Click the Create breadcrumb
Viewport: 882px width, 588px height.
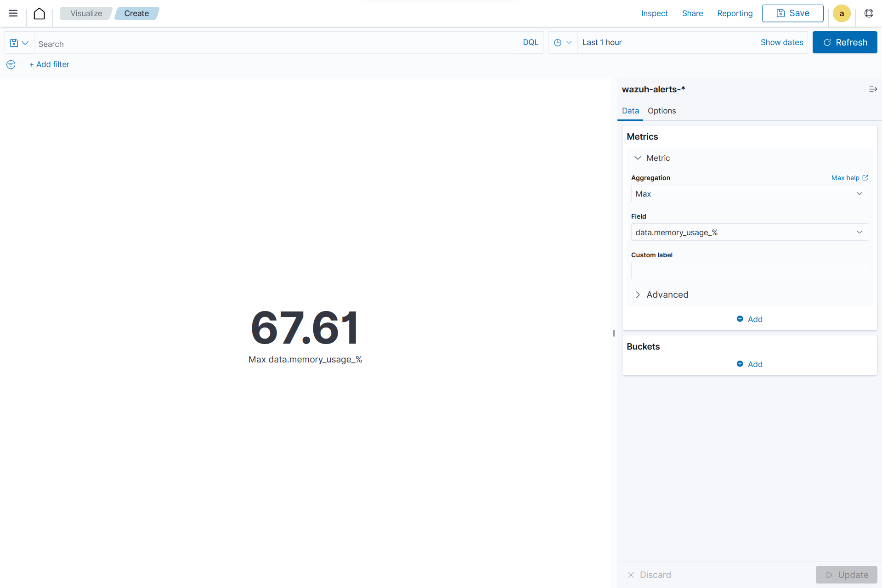[136, 13]
